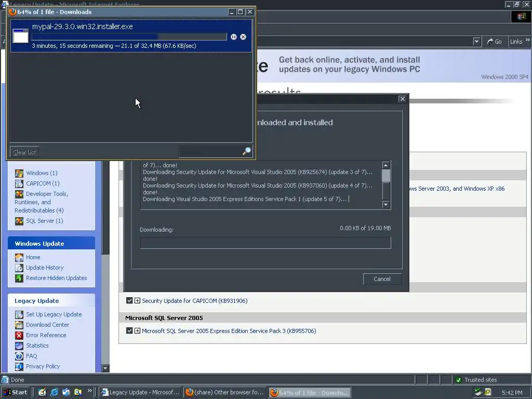The image size is (532, 399).
Task: Cancel the mypal installer download
Action: tap(243, 37)
